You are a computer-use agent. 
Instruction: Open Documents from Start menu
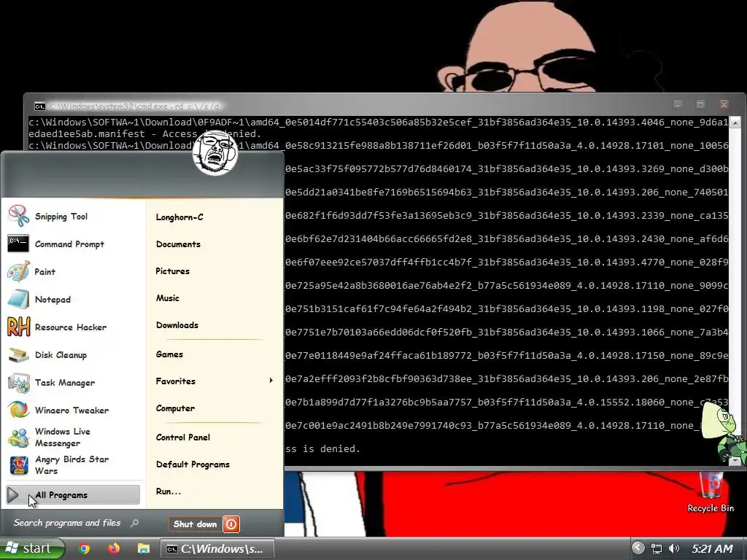(x=178, y=244)
